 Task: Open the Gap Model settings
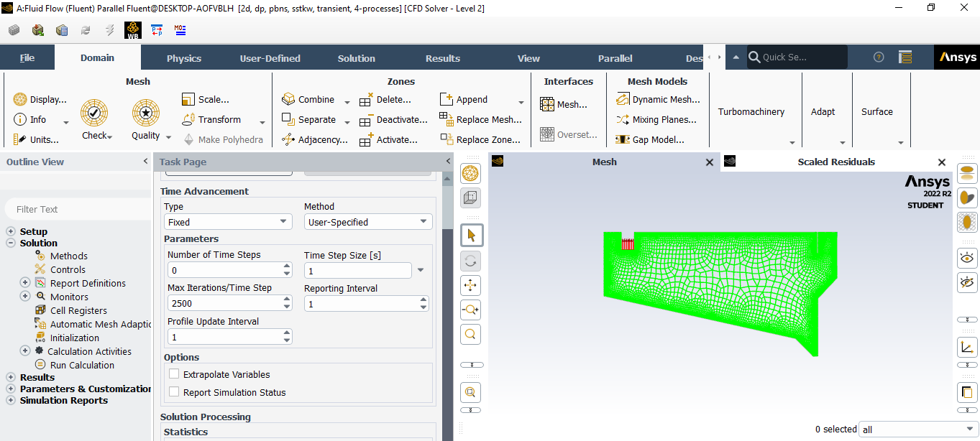click(650, 139)
